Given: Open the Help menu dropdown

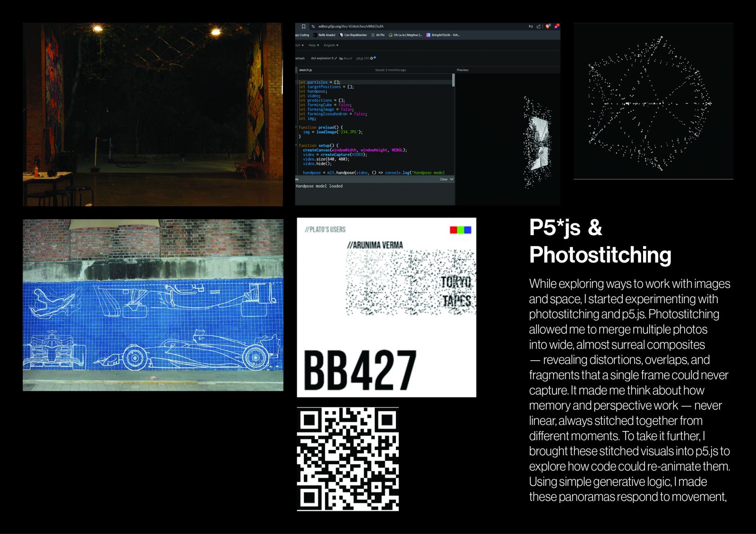Looking at the screenshot, I should [313, 45].
